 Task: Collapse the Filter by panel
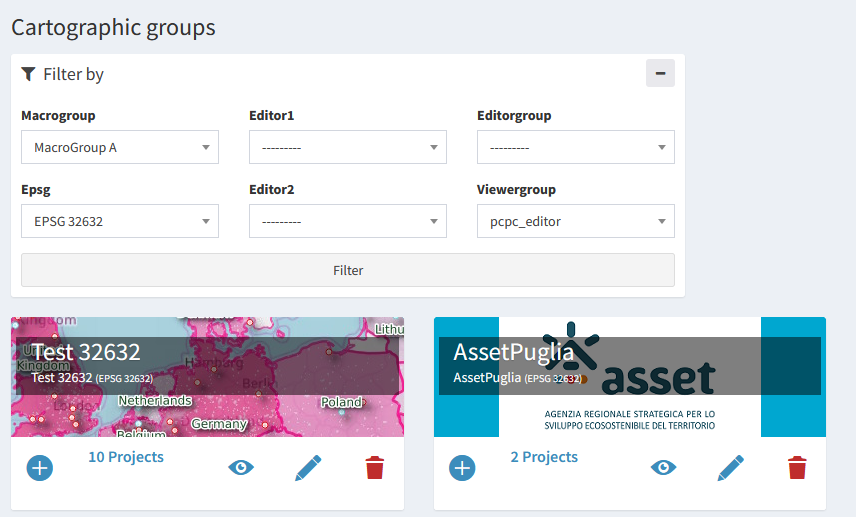pyautogui.click(x=660, y=73)
